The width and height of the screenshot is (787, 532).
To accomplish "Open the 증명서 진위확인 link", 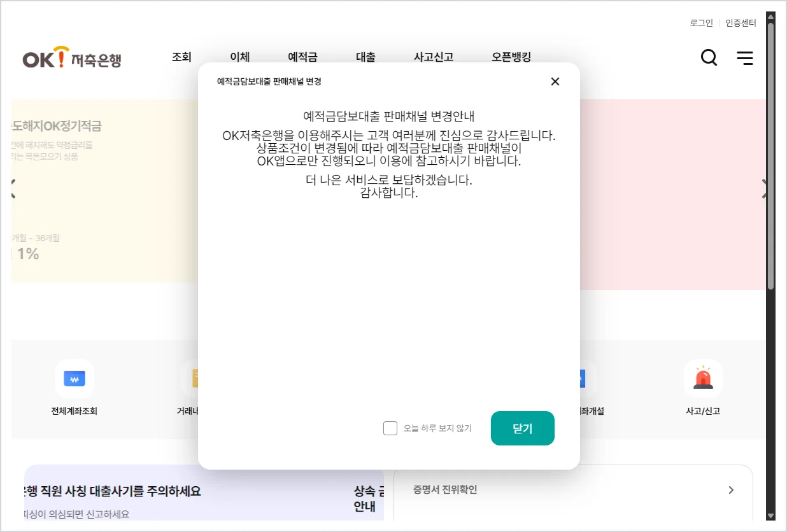I will tap(445, 490).
